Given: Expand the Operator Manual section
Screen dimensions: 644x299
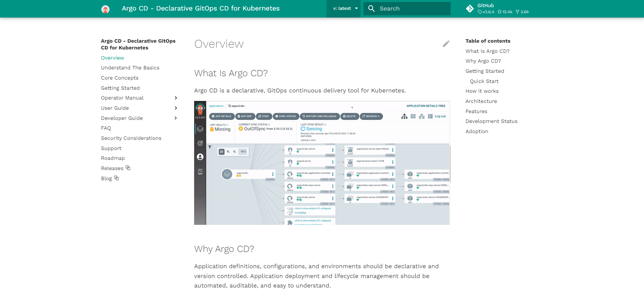Looking at the screenshot, I should 175,98.
